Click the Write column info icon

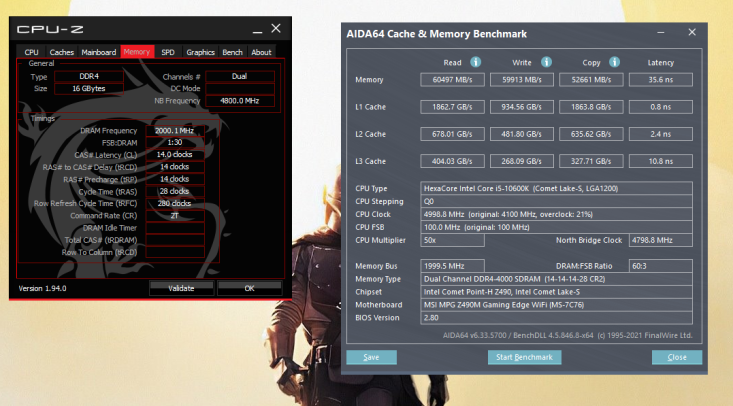point(546,62)
